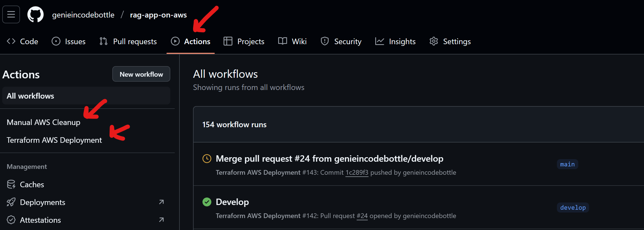This screenshot has width=644, height=230.
Task: Click the external arrow beside Attestations
Action: click(161, 220)
